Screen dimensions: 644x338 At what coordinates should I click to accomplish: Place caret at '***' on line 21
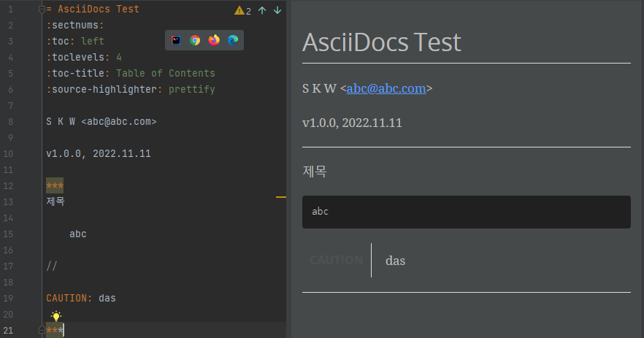pos(55,330)
